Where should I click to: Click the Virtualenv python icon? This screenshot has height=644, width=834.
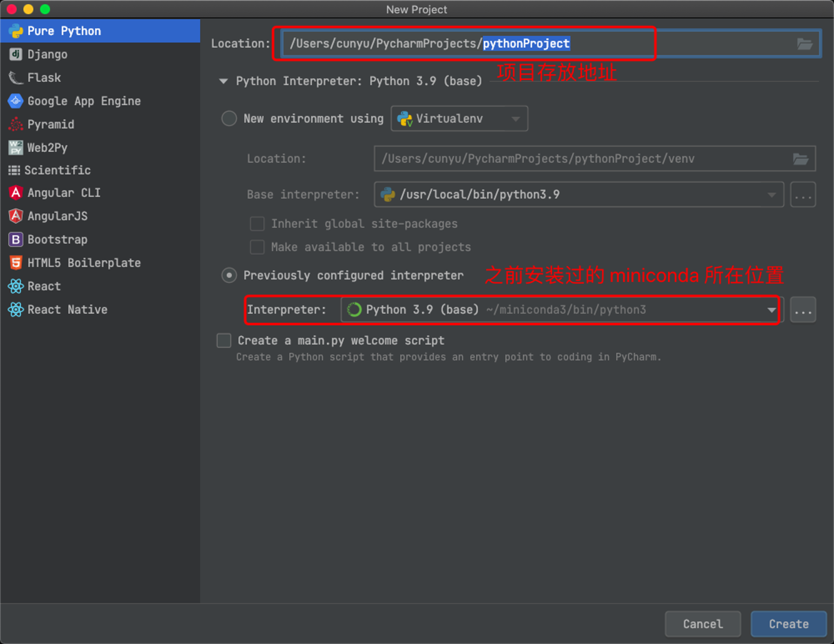404,119
